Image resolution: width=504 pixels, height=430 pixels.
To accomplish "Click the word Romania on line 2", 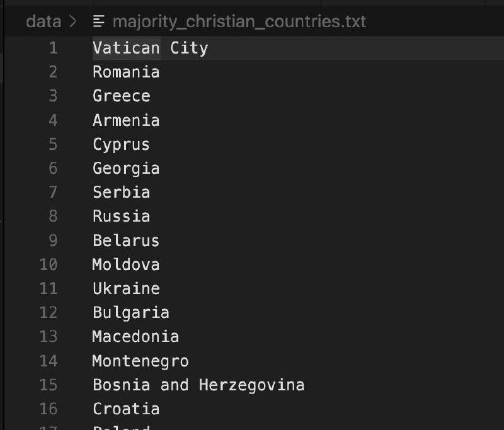I will (126, 72).
